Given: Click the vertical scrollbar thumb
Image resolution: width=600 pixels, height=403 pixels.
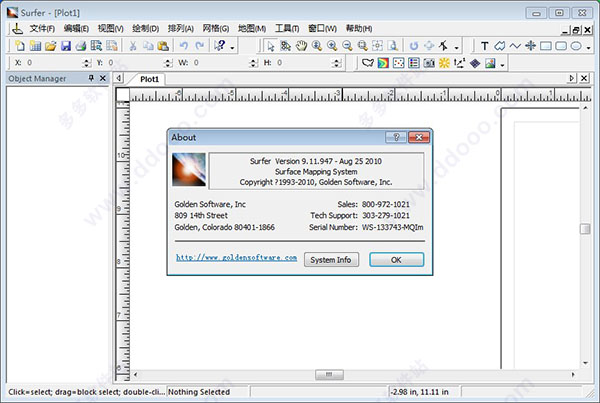Looking at the screenshot, I should [585, 229].
